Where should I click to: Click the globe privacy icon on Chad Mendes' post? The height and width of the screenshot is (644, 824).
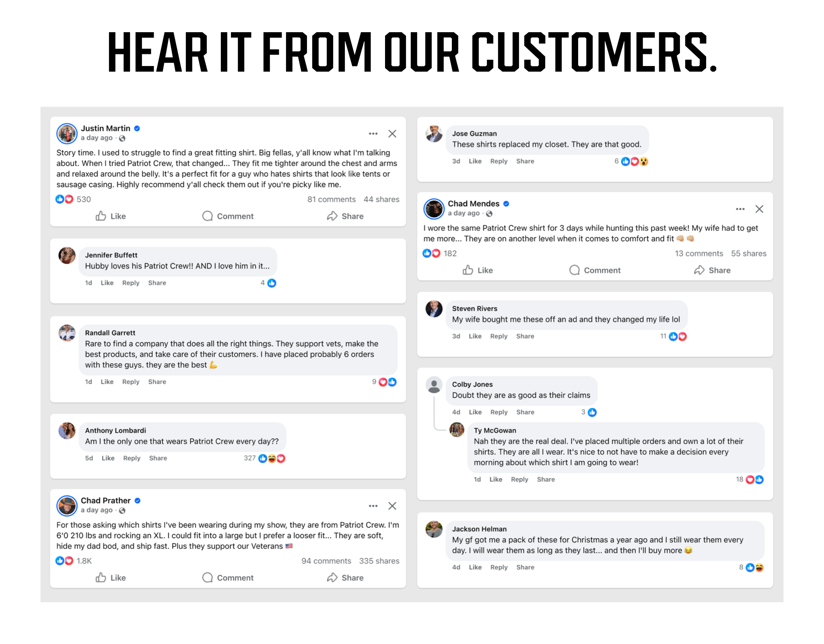pos(489,213)
